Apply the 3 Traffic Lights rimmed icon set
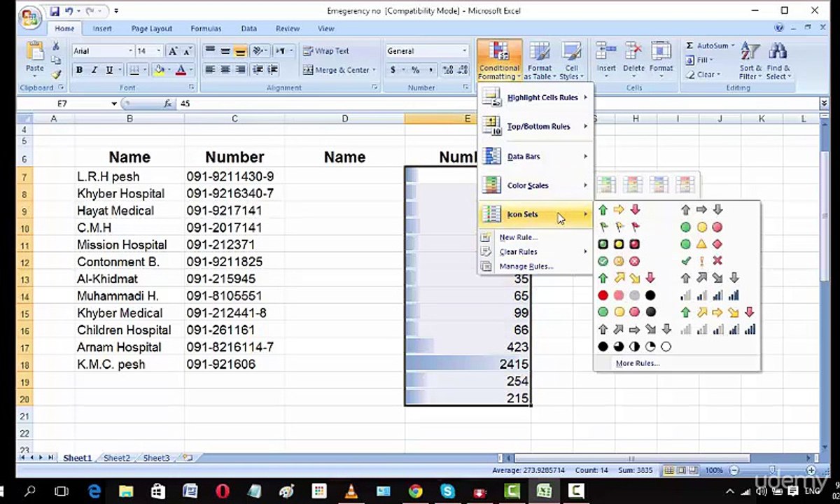The height and width of the screenshot is (504, 840). [x=619, y=244]
